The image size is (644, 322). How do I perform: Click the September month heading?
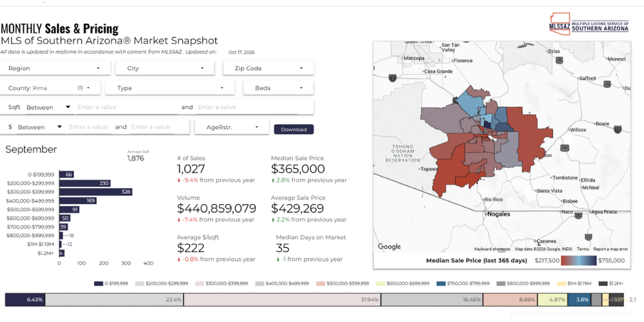coord(31,149)
